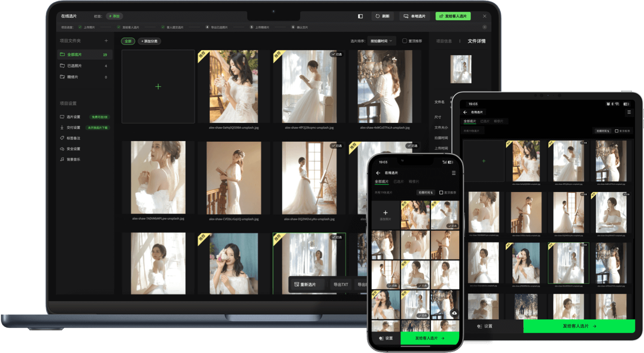Toggle the 置顶推荐 checkbox on the tablet
The width and height of the screenshot is (644, 353).
click(617, 131)
